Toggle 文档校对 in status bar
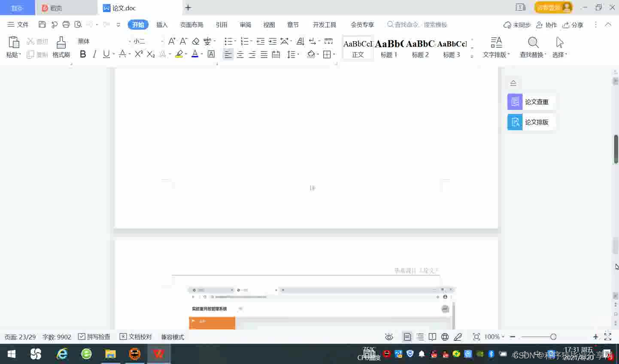 [x=136, y=337]
